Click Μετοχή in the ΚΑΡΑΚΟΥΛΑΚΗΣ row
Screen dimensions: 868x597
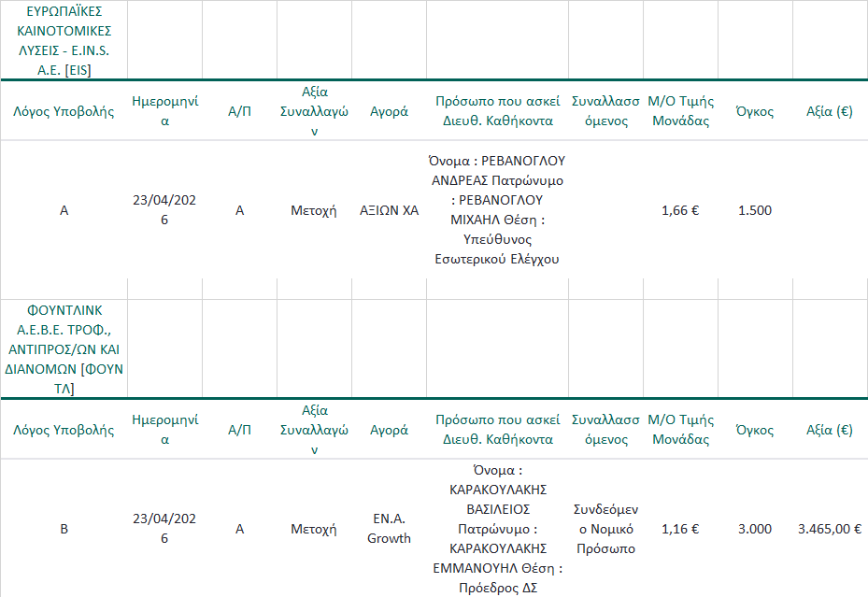314,529
